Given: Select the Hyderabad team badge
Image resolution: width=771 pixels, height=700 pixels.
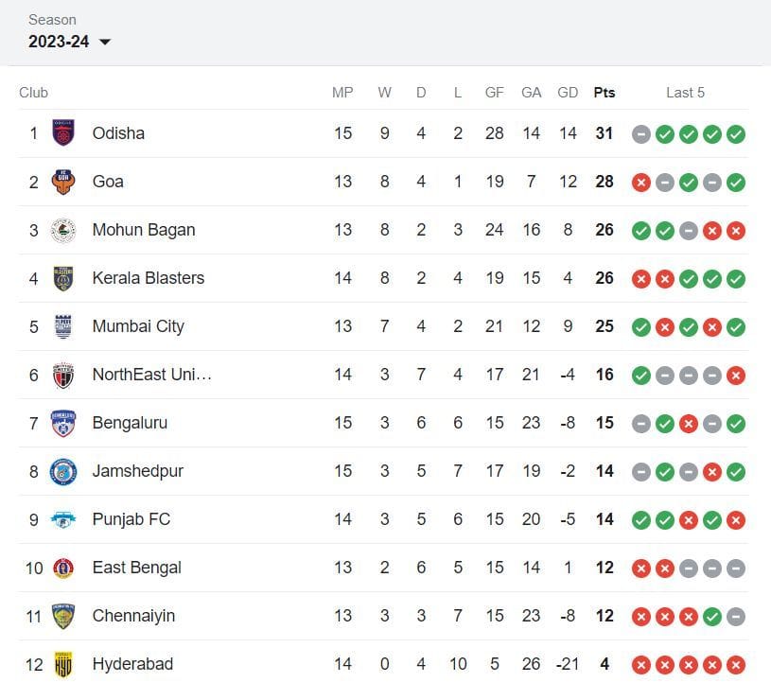Looking at the screenshot, I should coord(62,664).
